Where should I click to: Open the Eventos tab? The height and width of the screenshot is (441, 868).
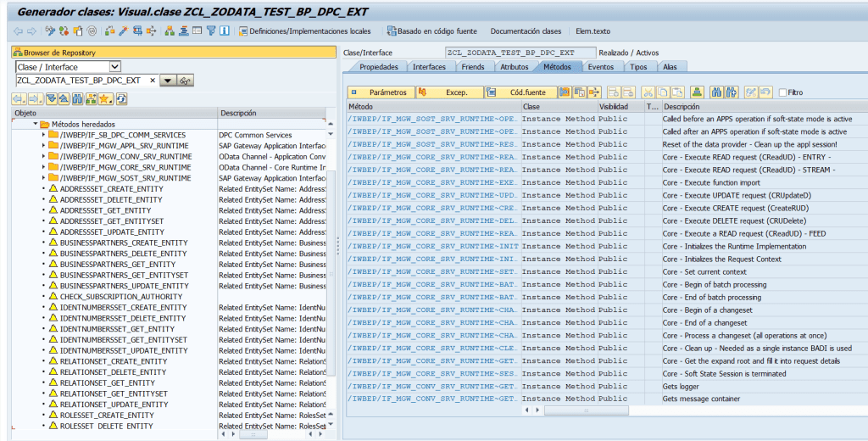[x=601, y=66]
